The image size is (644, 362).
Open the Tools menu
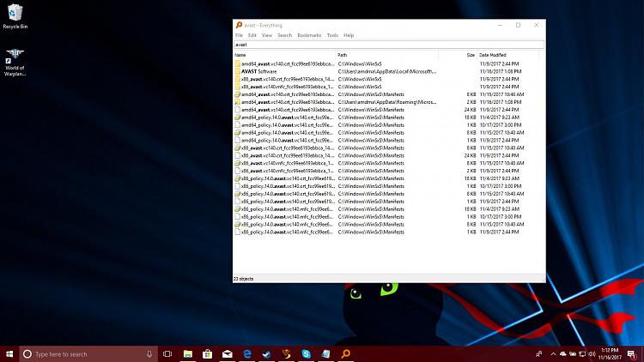coord(332,35)
